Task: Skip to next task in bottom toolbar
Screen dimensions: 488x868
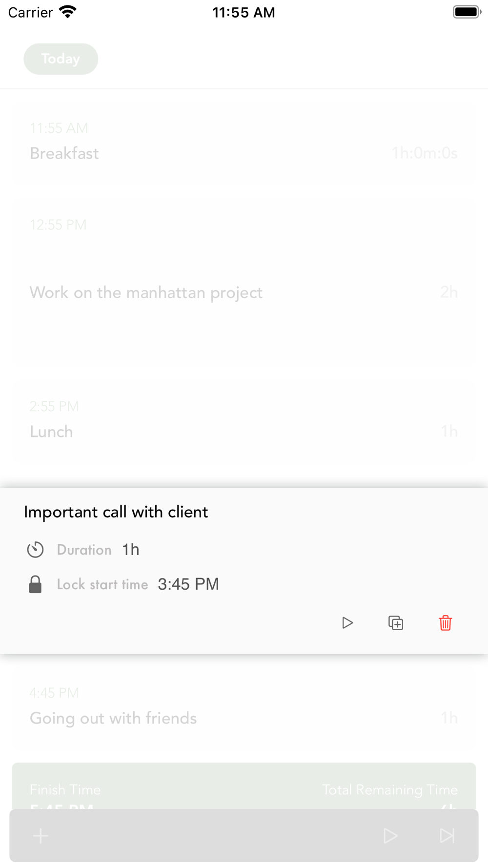Action: pyautogui.click(x=447, y=836)
